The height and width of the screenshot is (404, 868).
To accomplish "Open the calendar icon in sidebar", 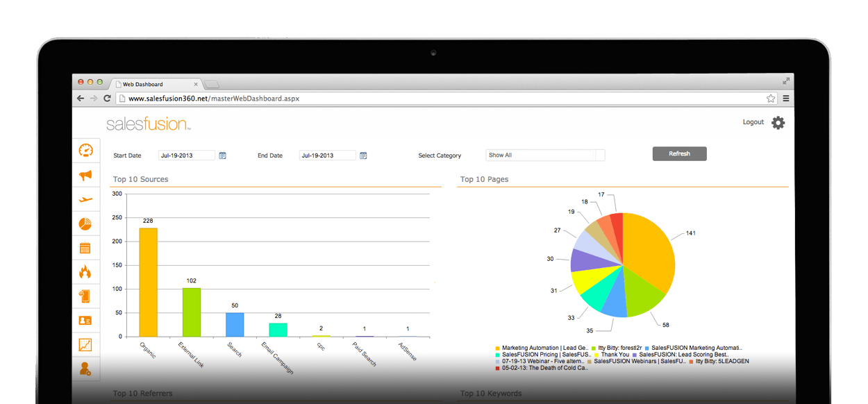I will click(85, 248).
